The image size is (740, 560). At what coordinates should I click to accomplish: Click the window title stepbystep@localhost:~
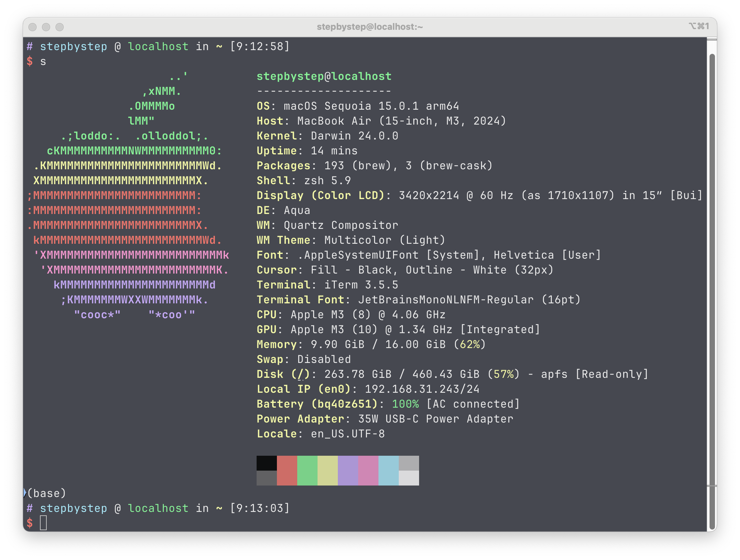point(370,27)
